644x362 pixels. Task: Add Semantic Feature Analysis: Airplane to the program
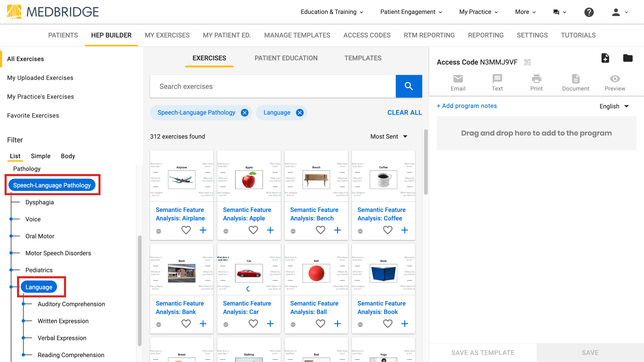pyautogui.click(x=203, y=230)
